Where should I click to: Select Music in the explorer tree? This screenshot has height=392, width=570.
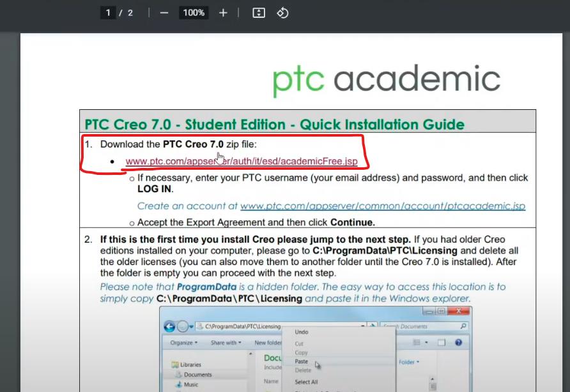coord(187,384)
